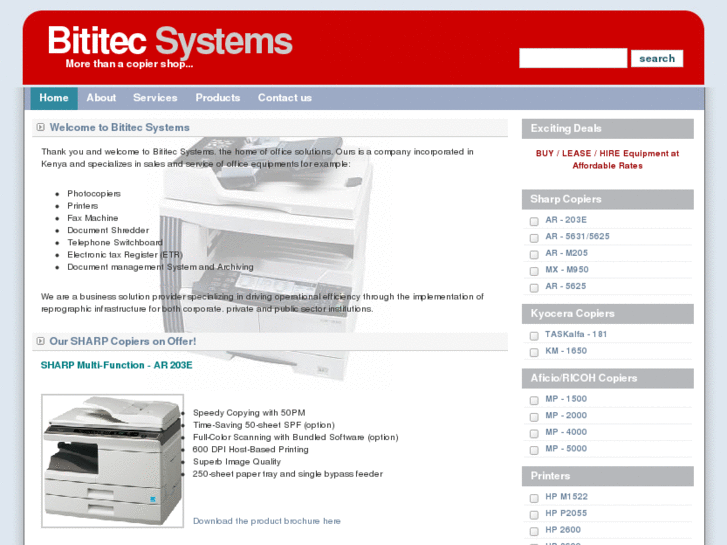Click the bullet icon next to TASKalfa - 181

click(x=534, y=336)
